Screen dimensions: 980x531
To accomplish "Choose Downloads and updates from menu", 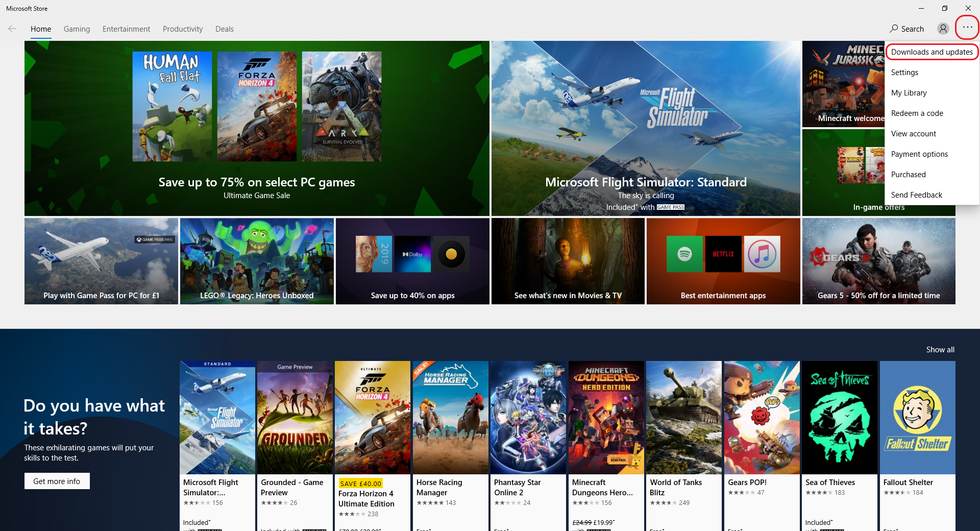I will click(x=932, y=52).
